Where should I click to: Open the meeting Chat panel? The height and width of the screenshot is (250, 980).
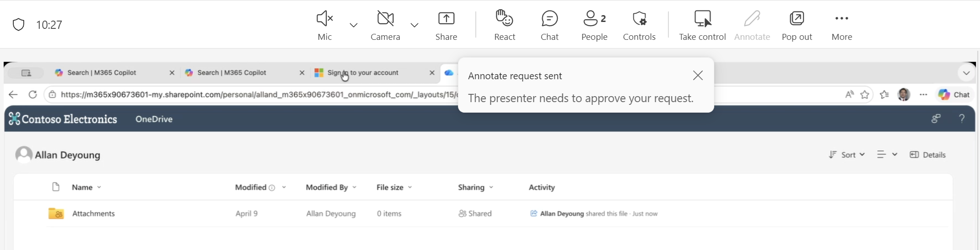pyautogui.click(x=549, y=25)
